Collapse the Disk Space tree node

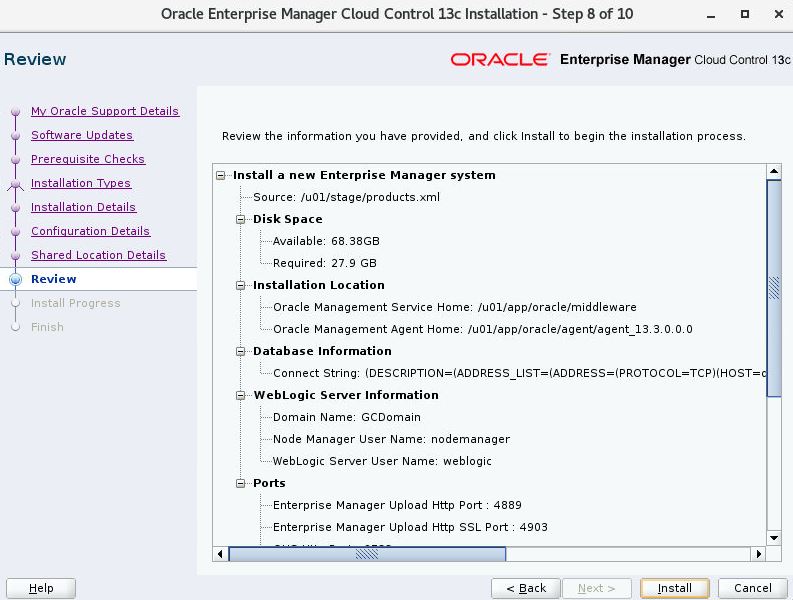[x=241, y=219]
